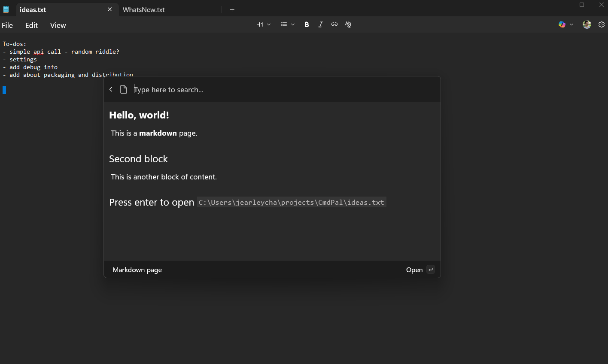Viewport: 608px width, 364px height.
Task: Clear formatting with the eraser icon
Action: tap(348, 24)
